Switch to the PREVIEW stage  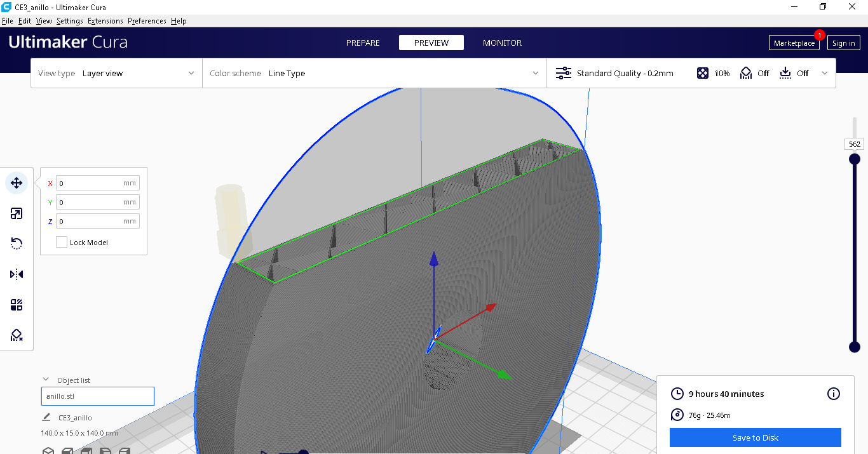(431, 43)
